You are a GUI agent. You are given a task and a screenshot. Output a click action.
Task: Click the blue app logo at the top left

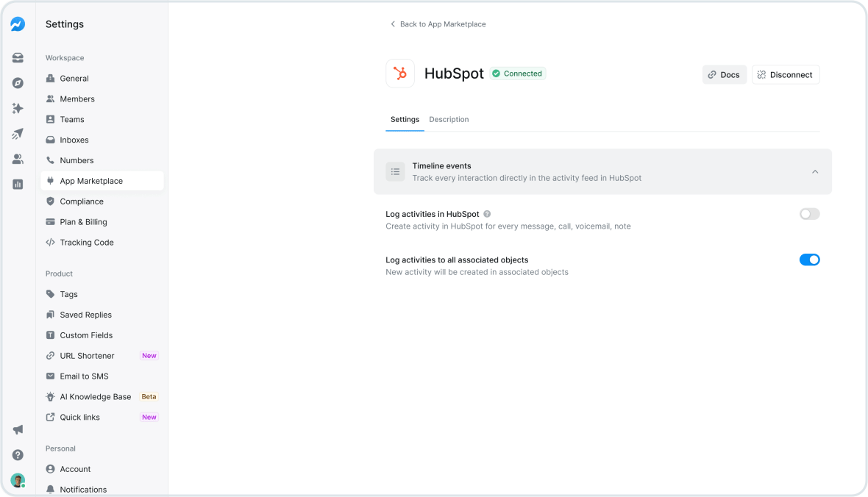pos(18,24)
